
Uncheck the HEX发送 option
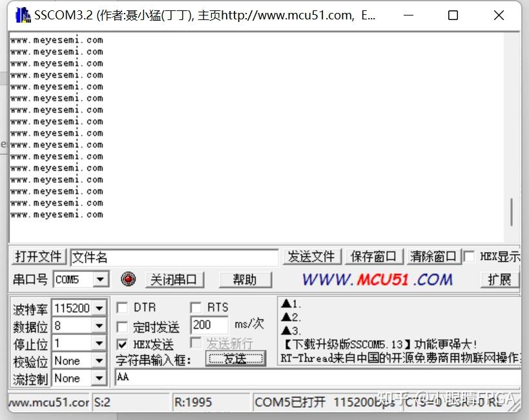click(120, 344)
